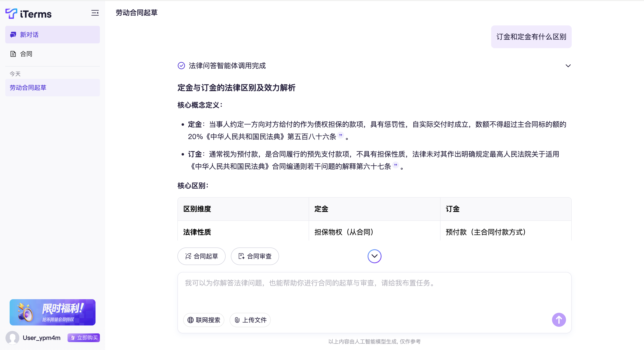Open the 限时福利 promotional banner
Screen dimensions: 644x350
53,312
